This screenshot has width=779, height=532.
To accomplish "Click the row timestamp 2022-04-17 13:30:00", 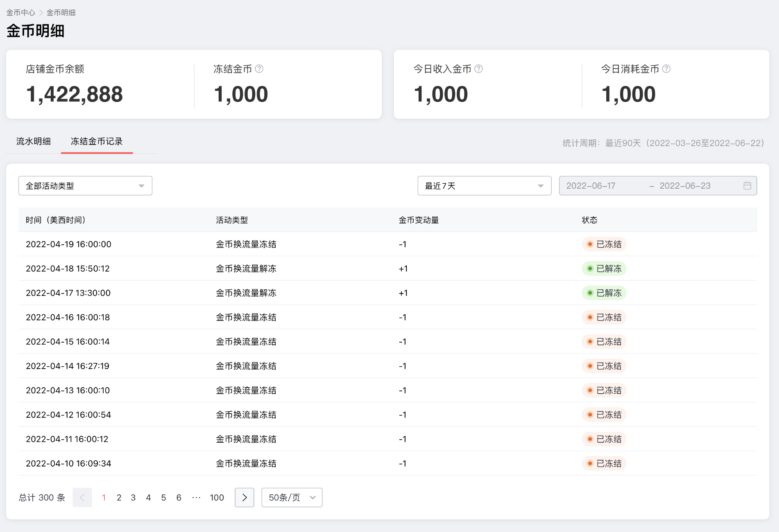I will (68, 293).
